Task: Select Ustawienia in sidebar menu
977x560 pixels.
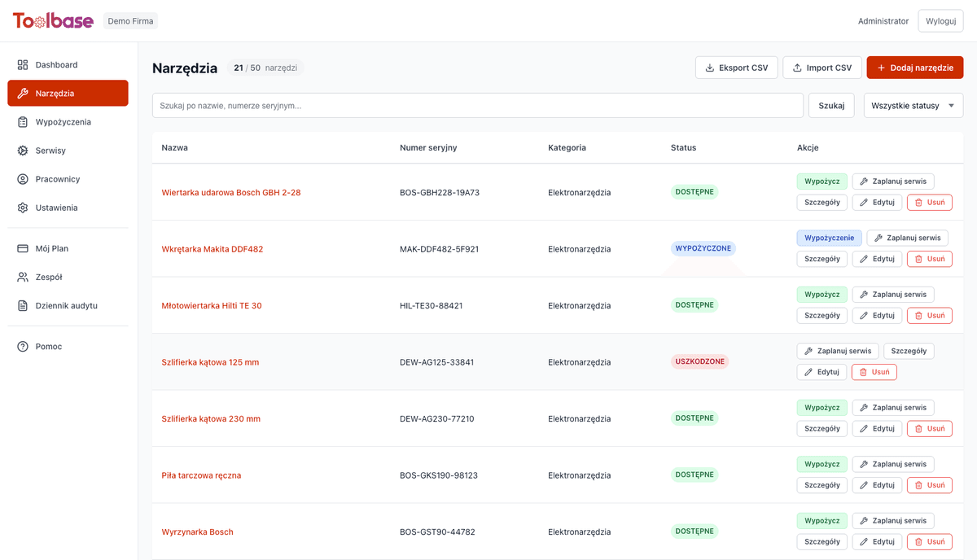Action: 56,208
